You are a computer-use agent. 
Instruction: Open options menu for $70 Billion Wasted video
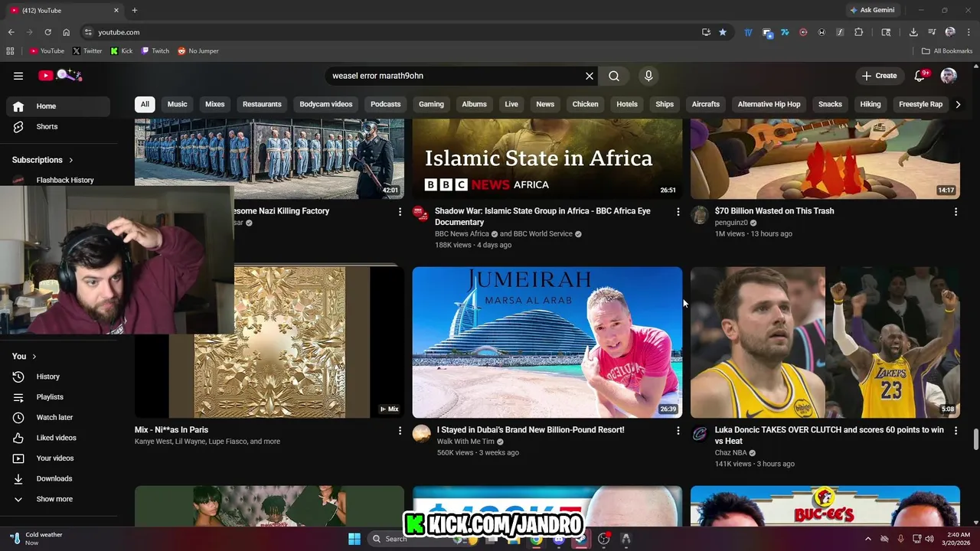click(955, 211)
